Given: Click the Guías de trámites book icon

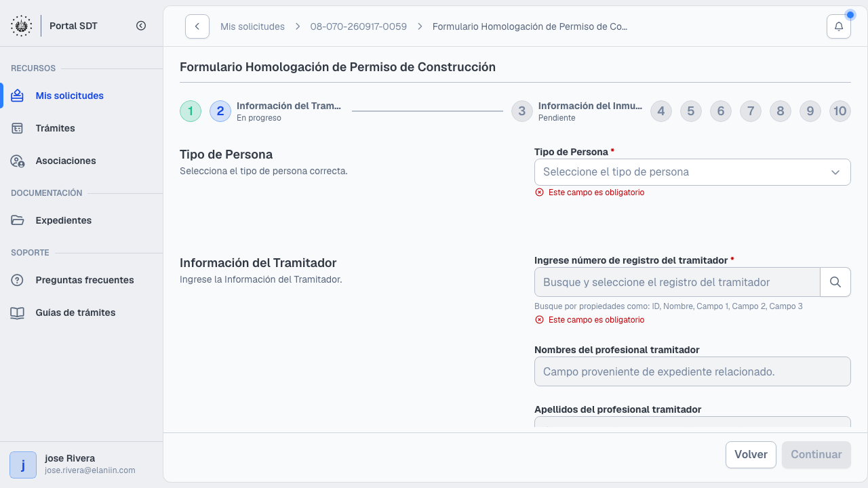Looking at the screenshot, I should coord(18,312).
